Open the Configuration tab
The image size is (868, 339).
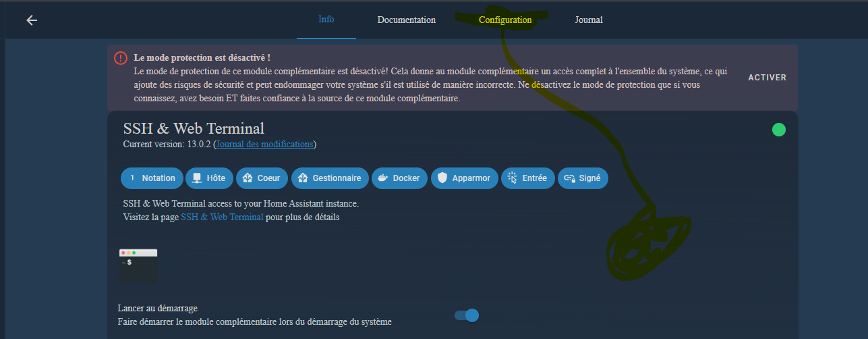pos(505,20)
